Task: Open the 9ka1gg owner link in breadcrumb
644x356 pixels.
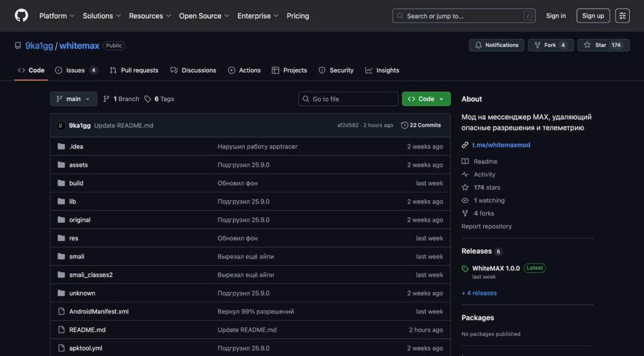Action: (39, 46)
